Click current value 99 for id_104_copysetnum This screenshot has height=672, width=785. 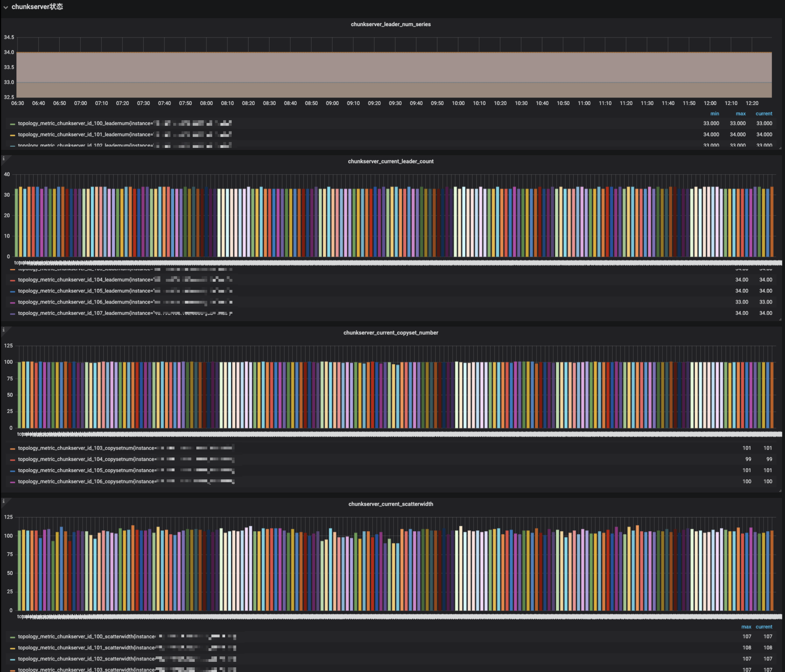tap(769, 459)
